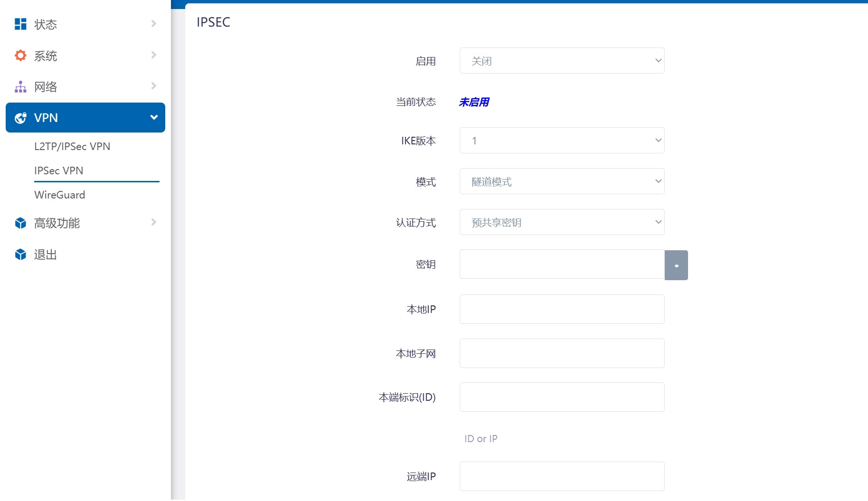Collapse the VPN menu chevron

coord(153,117)
